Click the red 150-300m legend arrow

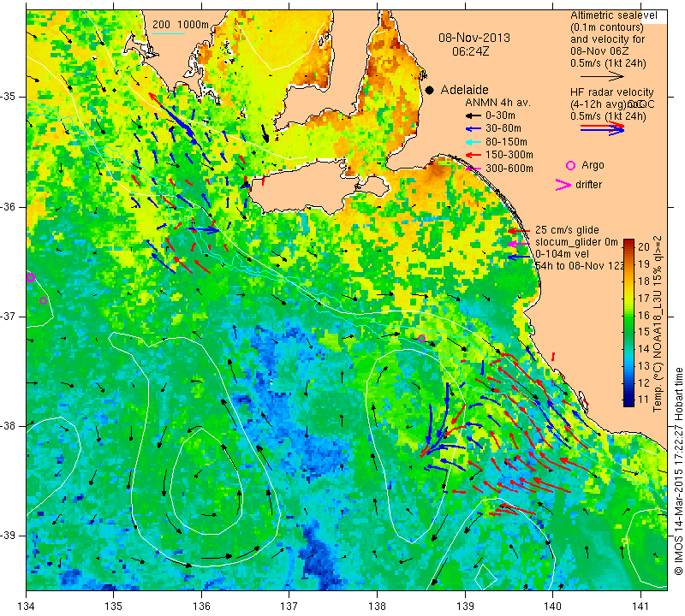coord(474,155)
